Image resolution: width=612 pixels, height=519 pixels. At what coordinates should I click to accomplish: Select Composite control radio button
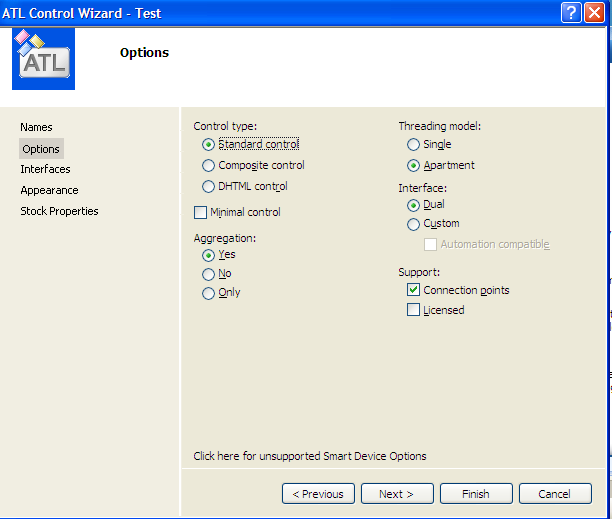click(208, 165)
